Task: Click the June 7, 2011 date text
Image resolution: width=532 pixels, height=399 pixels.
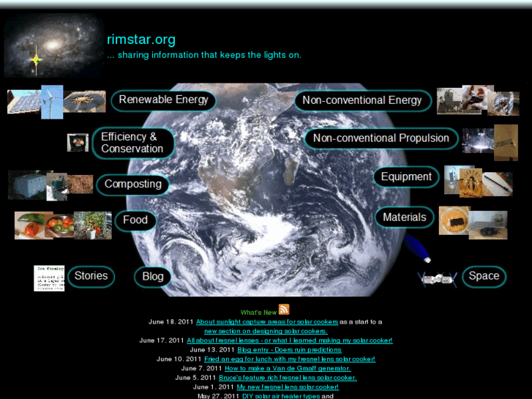Action: click(201, 368)
